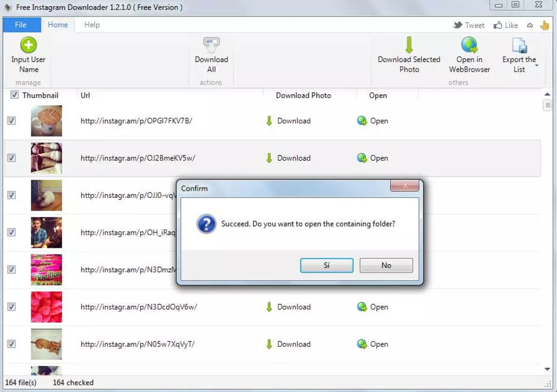Screen dimensions: 557x392
Task: Click the green download arrow for N3DcdOqV6w
Action: point(269,307)
